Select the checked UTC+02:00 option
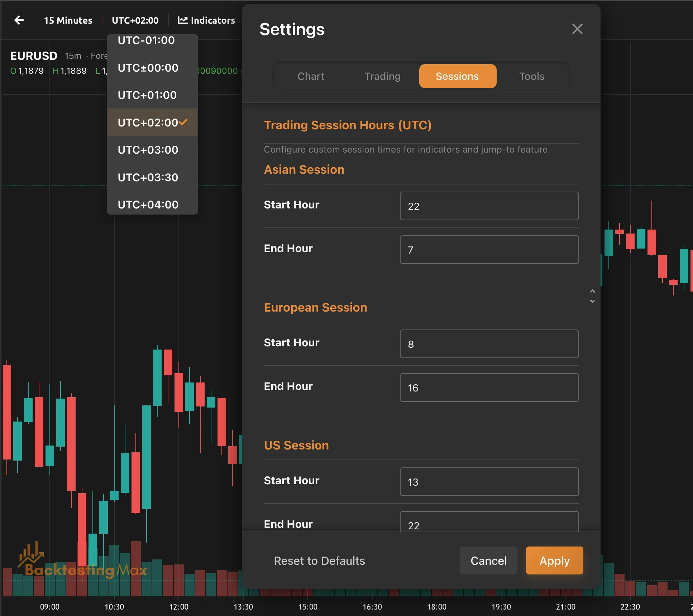 (153, 122)
